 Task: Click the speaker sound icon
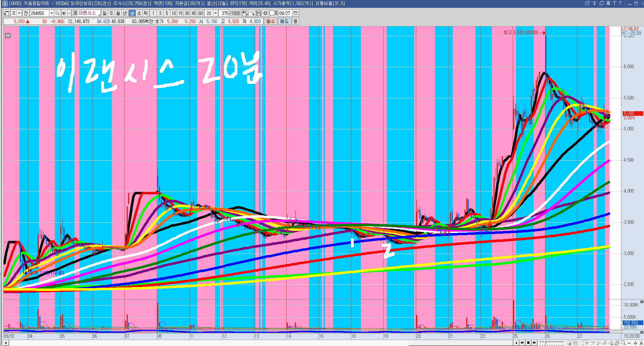(64, 13)
